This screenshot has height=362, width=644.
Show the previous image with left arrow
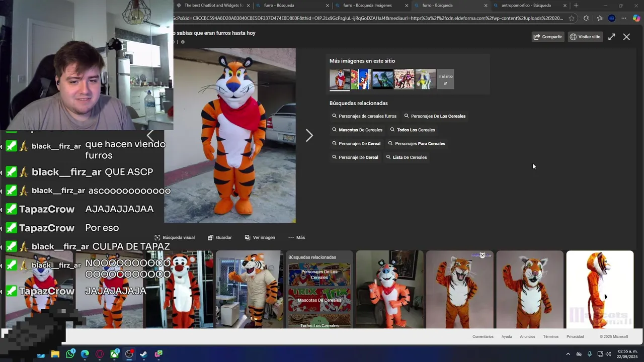[150, 135]
